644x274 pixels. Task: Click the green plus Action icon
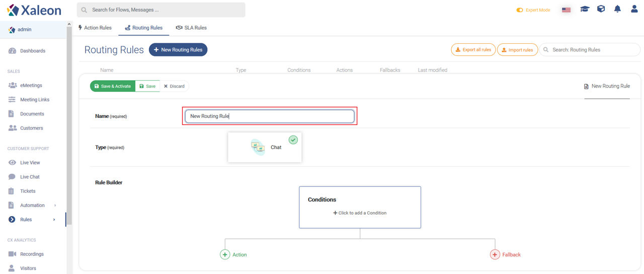coord(225,254)
